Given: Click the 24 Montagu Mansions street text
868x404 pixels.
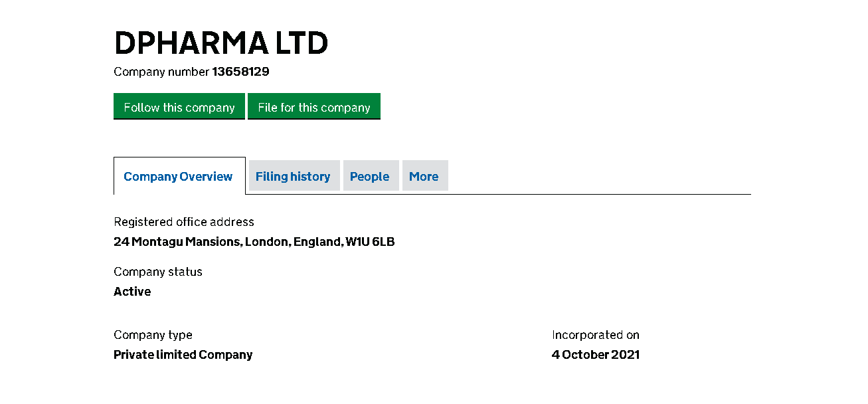Looking at the screenshot, I should tap(177, 242).
